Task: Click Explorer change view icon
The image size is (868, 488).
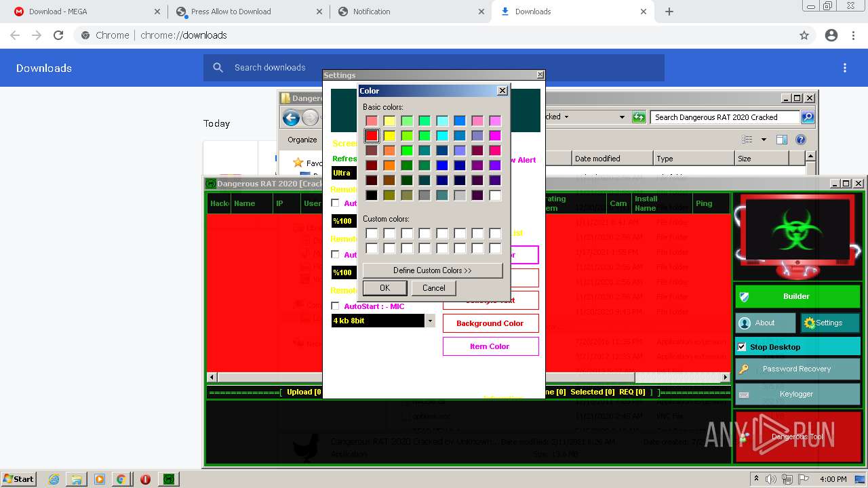Action: click(x=747, y=140)
